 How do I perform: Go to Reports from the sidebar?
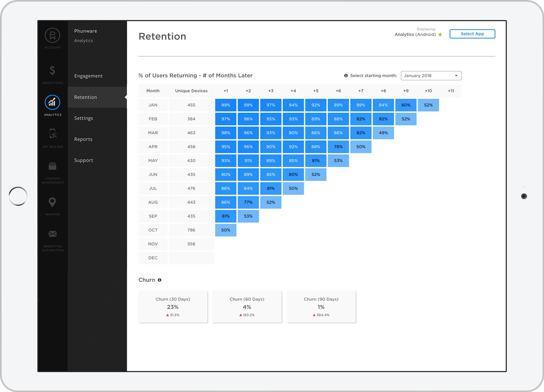(83, 139)
